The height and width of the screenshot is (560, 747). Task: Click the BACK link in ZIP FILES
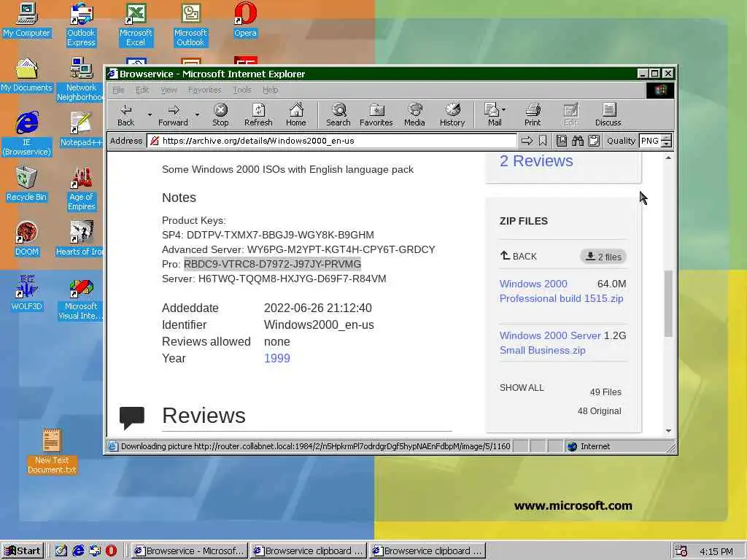pyautogui.click(x=519, y=256)
